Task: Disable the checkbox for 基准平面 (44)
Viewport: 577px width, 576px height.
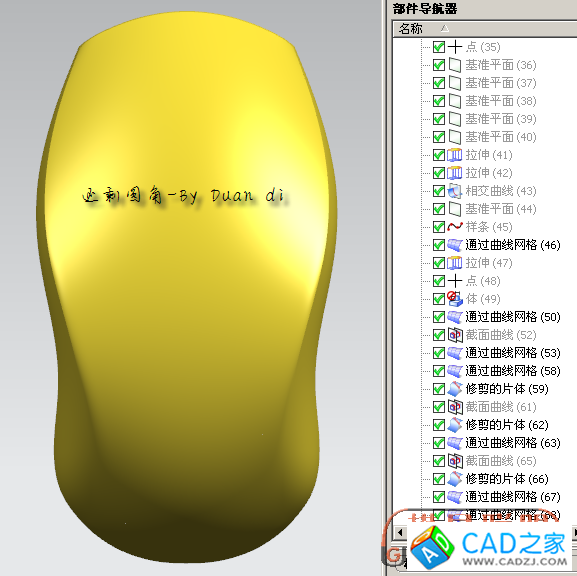Action: point(438,209)
